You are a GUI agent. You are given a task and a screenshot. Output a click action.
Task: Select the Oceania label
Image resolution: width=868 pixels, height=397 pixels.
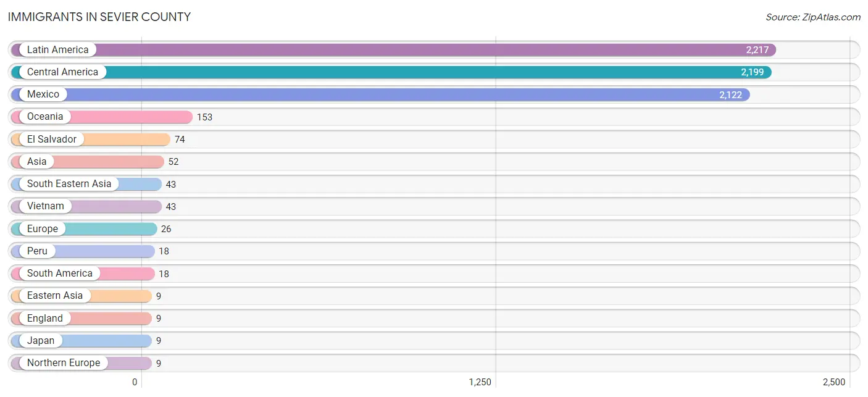pos(45,116)
